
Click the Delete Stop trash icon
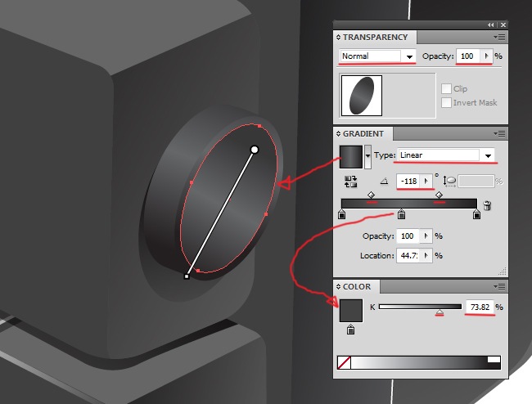tap(487, 205)
